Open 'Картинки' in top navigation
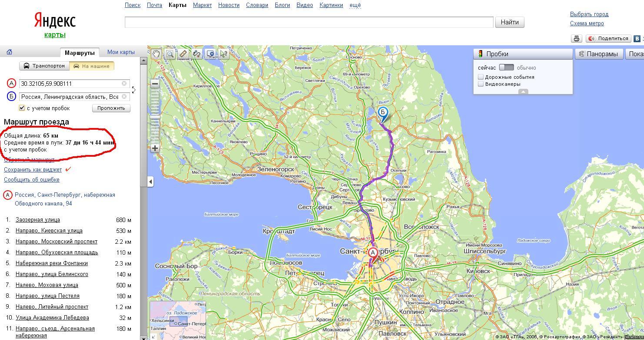 point(331,5)
